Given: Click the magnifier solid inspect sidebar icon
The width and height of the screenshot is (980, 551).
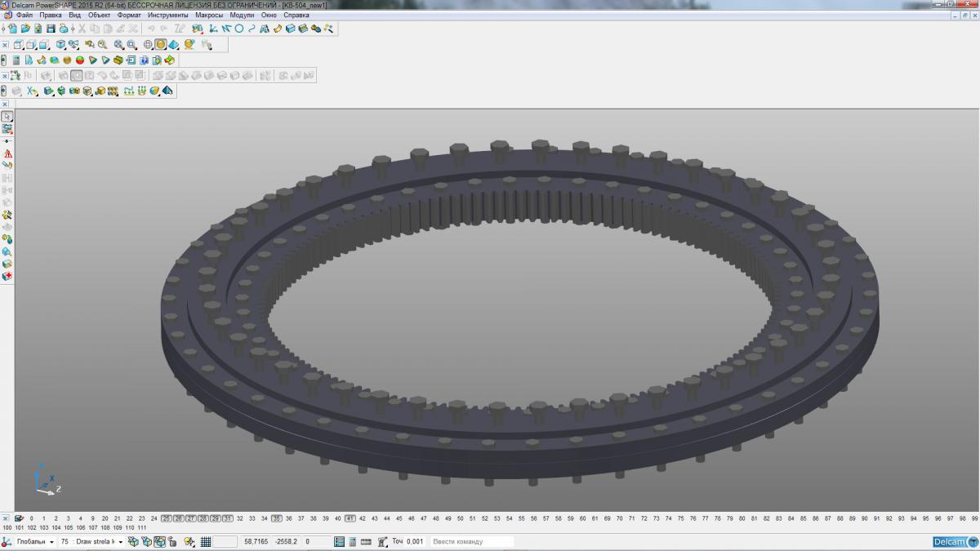Looking at the screenshot, I should [7, 251].
